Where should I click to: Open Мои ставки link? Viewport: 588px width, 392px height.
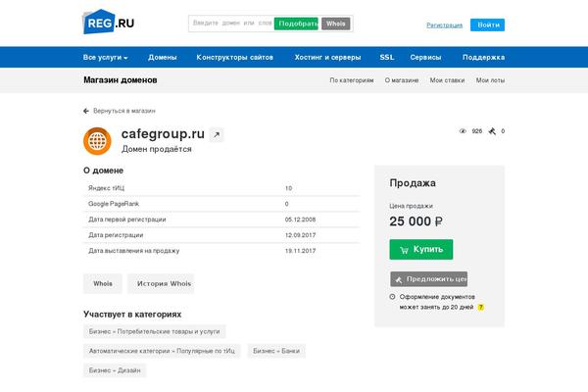447,80
